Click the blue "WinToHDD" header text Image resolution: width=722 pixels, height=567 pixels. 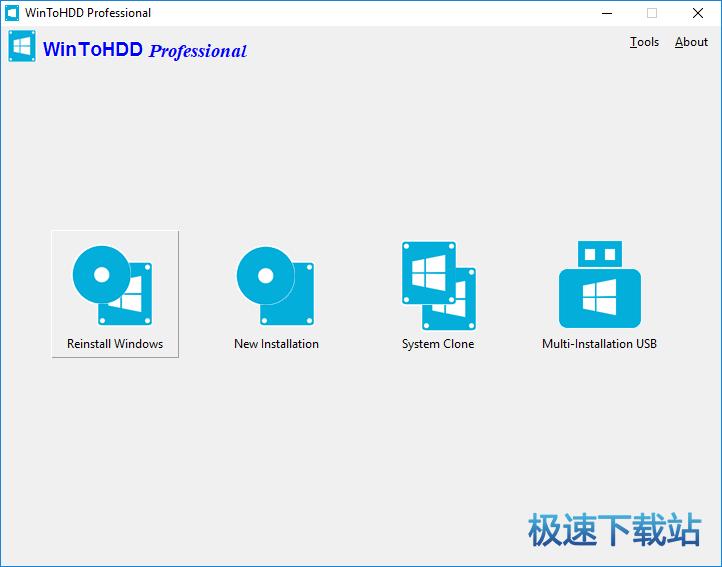pyautogui.click(x=93, y=49)
